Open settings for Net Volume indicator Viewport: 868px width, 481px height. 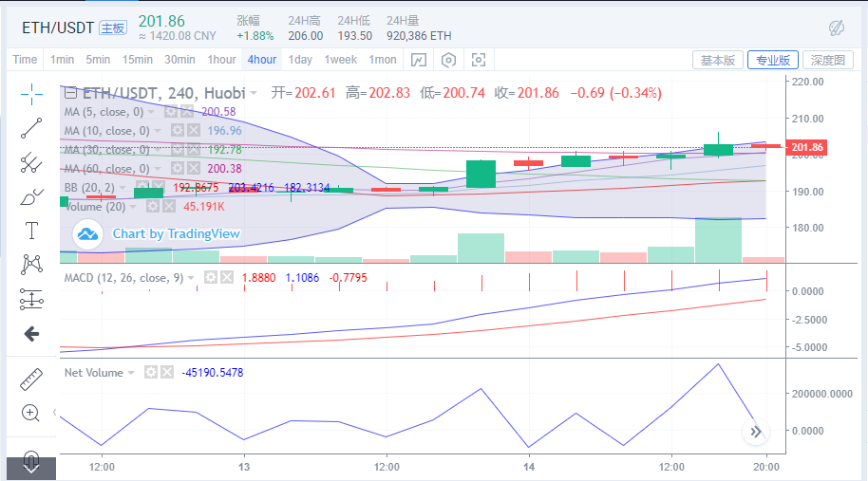pos(151,372)
